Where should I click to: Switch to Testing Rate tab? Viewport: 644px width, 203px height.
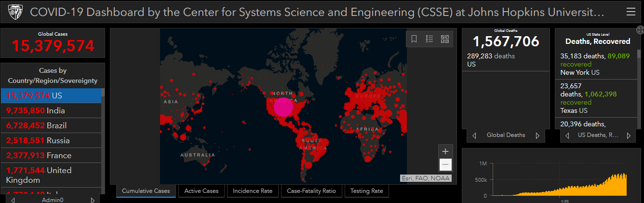click(367, 191)
